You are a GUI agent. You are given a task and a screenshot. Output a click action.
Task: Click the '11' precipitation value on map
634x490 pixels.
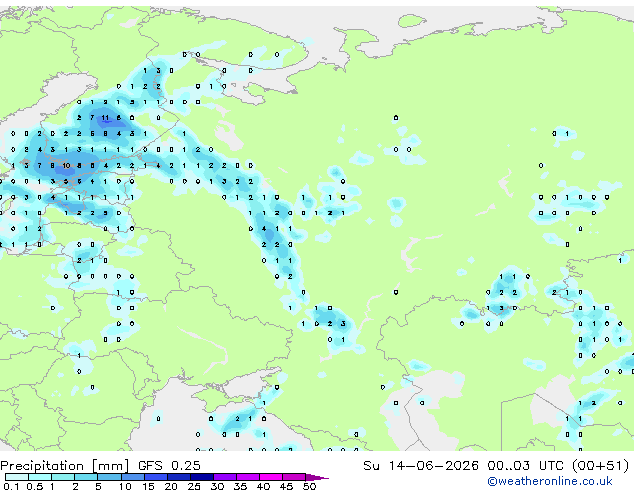(x=105, y=118)
